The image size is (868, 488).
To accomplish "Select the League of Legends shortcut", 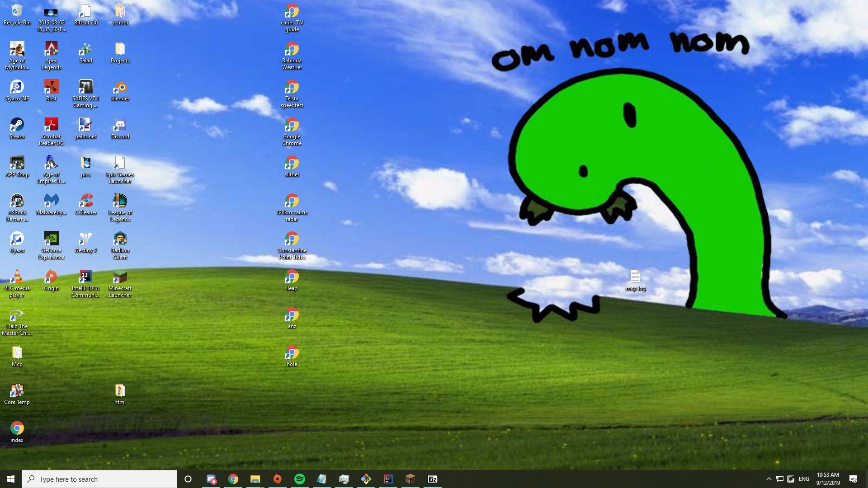I will click(x=120, y=207).
